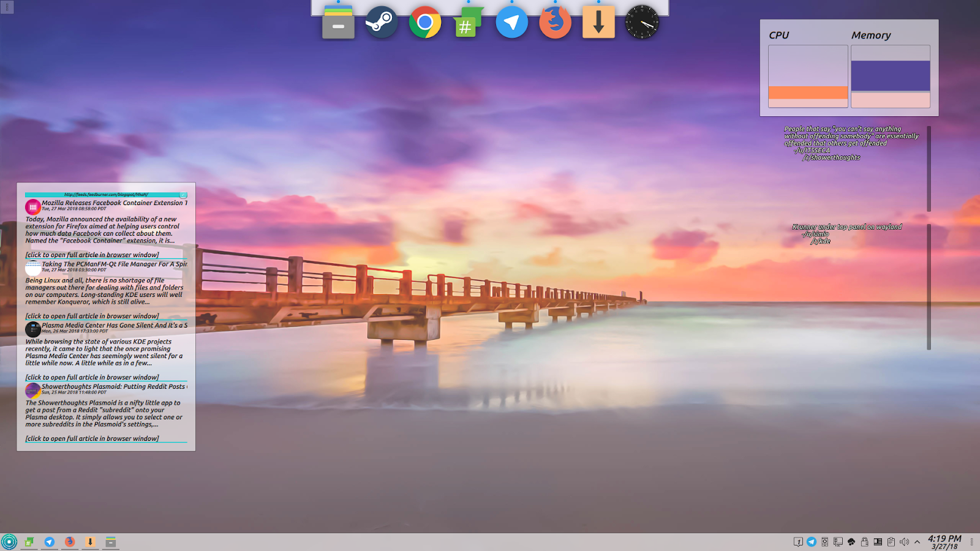Screen dimensions: 980x551
Task: Click the orange CPU usage bar in the monitor
Action: click(x=807, y=94)
